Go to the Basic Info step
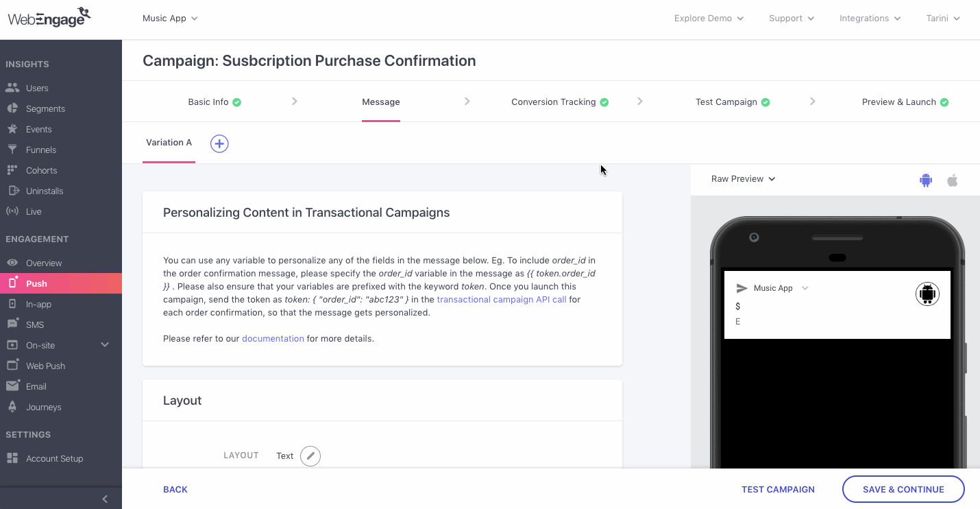This screenshot has width=980, height=509. (x=215, y=102)
